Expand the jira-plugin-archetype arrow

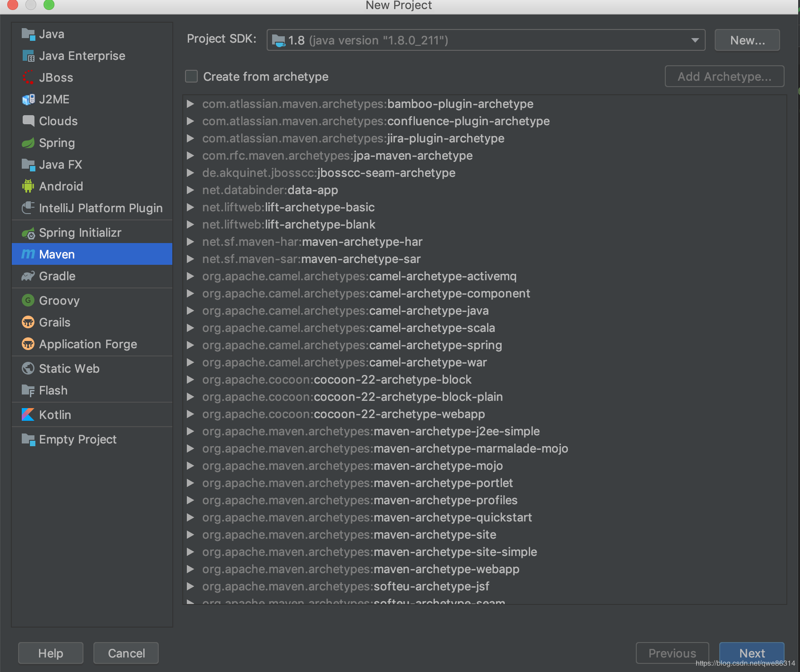point(190,138)
